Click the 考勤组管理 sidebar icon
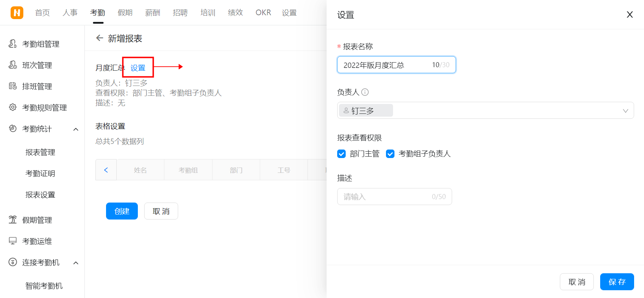The height and width of the screenshot is (298, 644). point(13,43)
